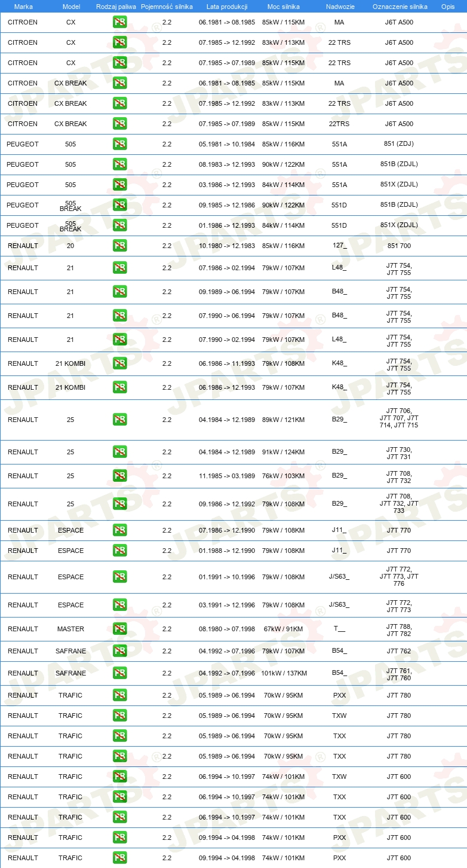Click the Rodzaj paliwa column header
The height and width of the screenshot is (868, 467).
click(116, 7)
